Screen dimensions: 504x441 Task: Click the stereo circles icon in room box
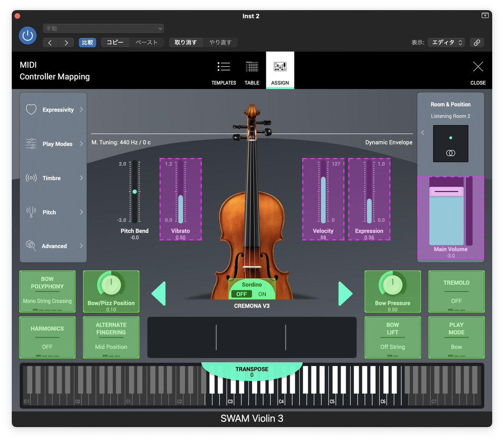point(451,153)
